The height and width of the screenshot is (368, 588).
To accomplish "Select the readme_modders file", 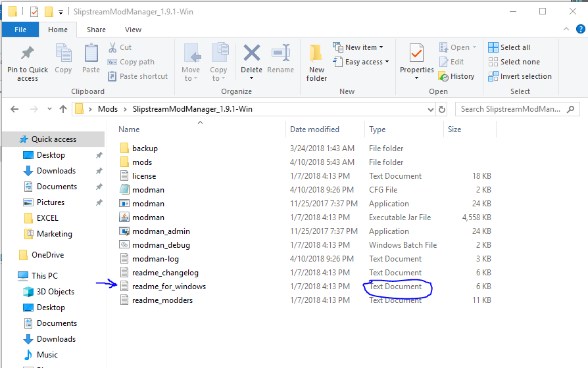I will pyautogui.click(x=162, y=300).
